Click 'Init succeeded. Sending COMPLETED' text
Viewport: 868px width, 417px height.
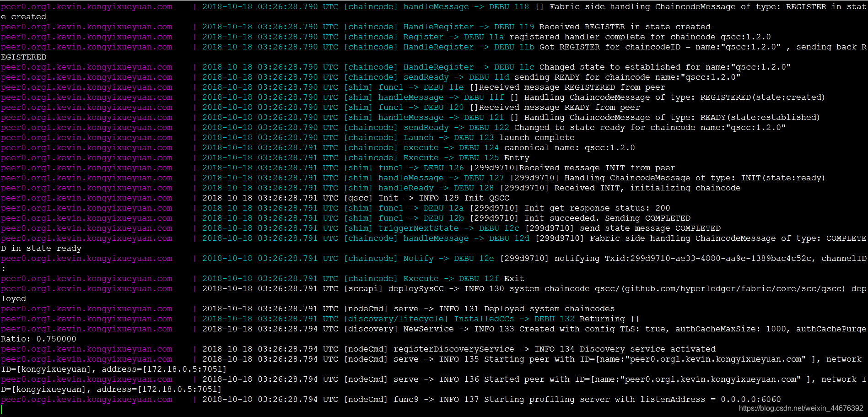[x=607, y=218]
